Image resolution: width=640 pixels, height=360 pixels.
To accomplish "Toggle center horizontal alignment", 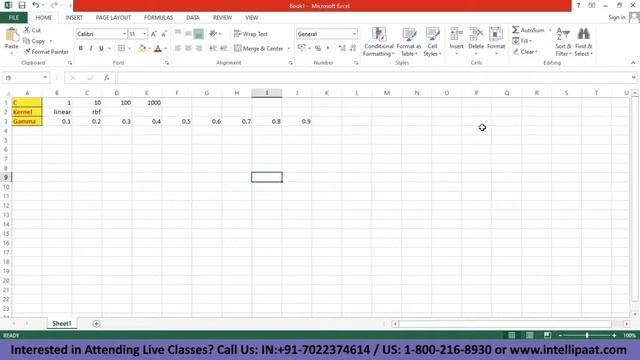I will pos(188,48).
